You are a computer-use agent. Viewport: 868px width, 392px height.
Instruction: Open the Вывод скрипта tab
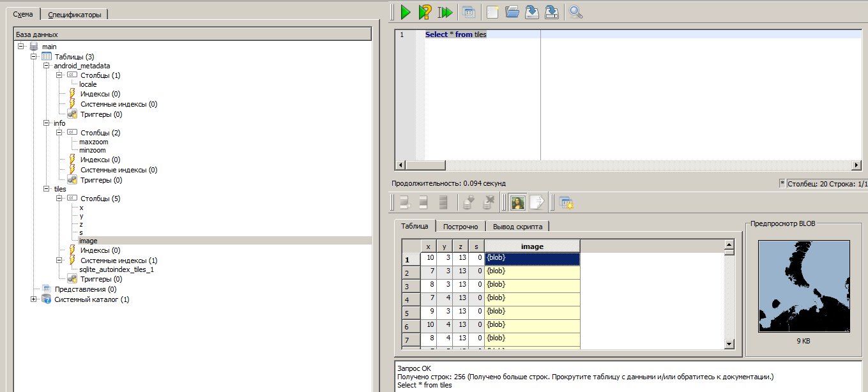517,227
